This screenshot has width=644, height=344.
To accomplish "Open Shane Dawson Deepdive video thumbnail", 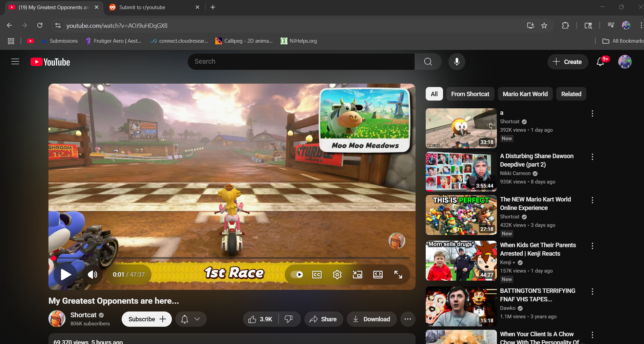I will (x=461, y=172).
